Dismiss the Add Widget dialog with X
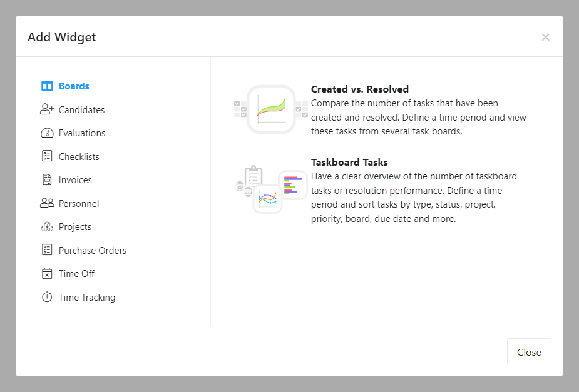This screenshot has height=392, width=579. coord(545,38)
